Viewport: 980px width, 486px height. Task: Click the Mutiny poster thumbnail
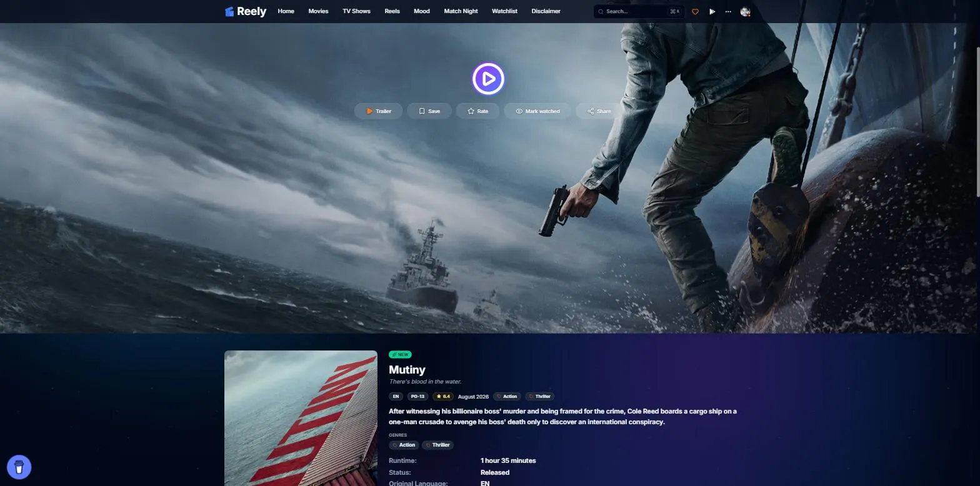pos(301,418)
